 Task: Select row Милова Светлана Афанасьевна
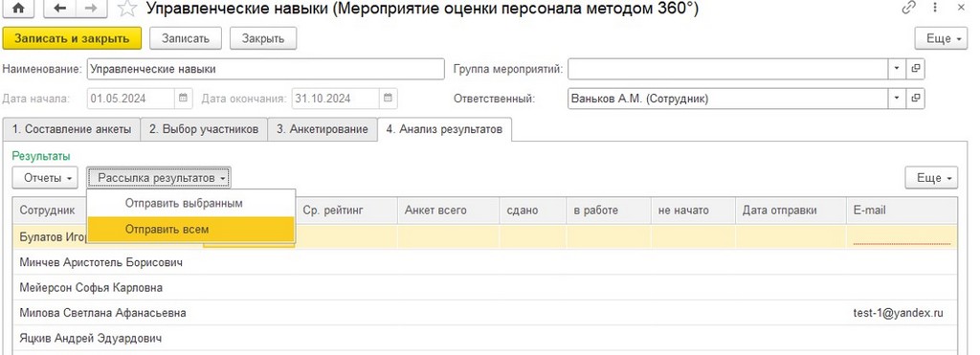(485, 313)
